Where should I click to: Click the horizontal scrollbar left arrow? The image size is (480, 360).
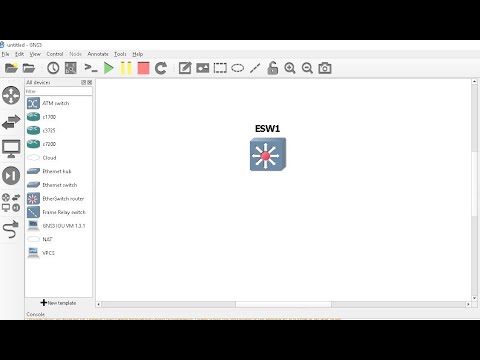tap(99, 304)
